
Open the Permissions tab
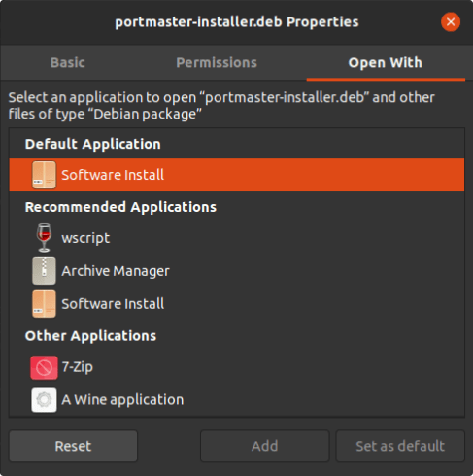click(x=217, y=62)
